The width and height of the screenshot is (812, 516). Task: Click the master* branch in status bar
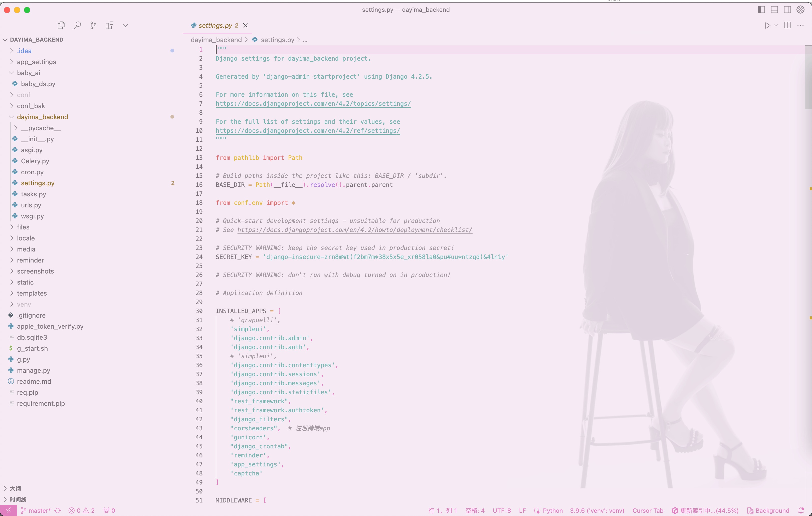tap(36, 510)
